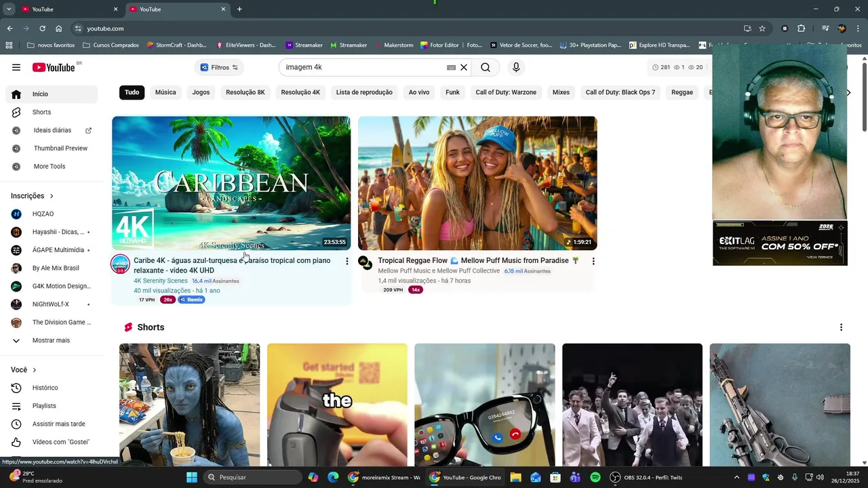Open NiGhtWoLf-X channel subscription

pyautogui.click(x=52, y=304)
